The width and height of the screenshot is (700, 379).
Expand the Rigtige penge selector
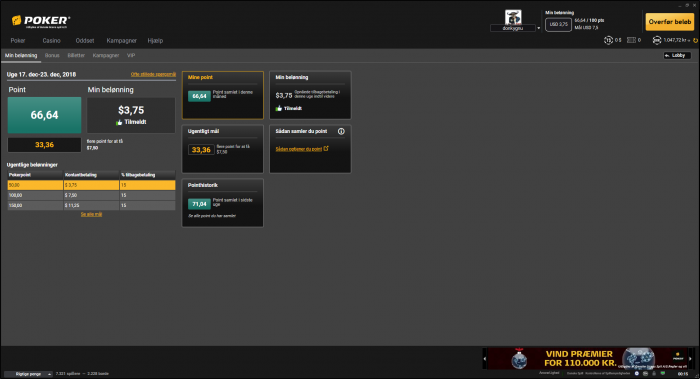(x=28, y=374)
